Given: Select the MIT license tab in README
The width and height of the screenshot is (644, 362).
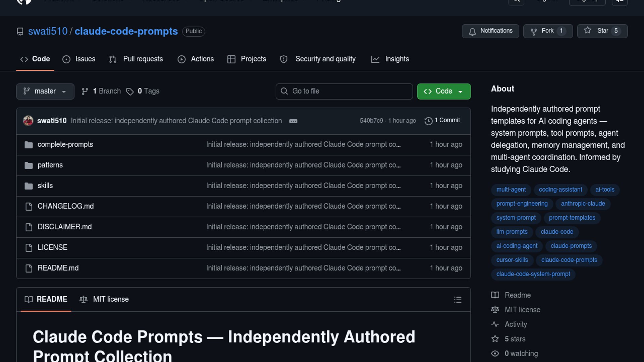Looking at the screenshot, I should click(104, 299).
